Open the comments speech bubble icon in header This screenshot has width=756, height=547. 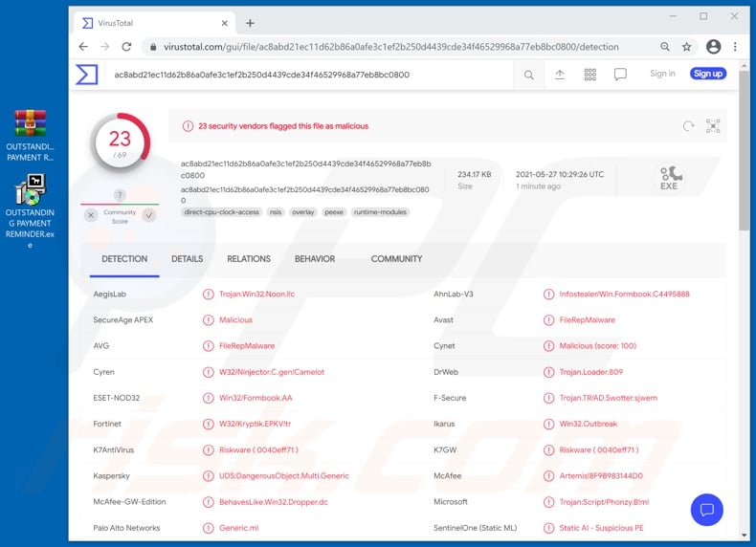point(620,75)
